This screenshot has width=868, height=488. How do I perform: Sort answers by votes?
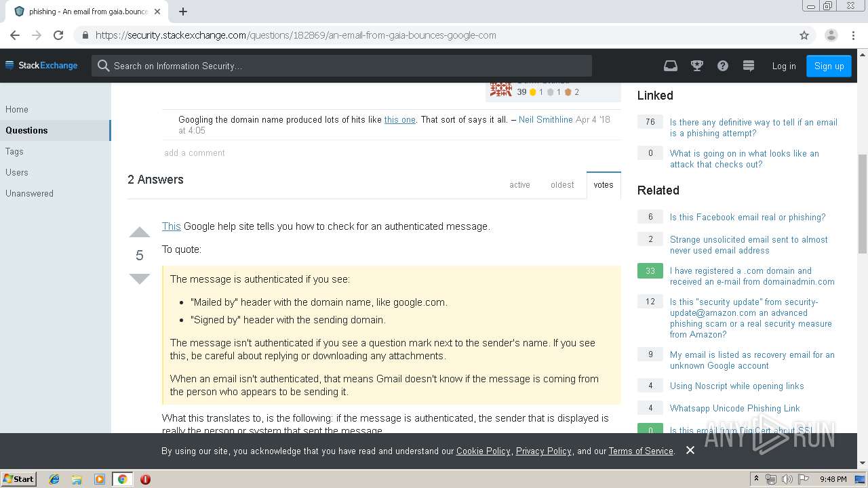point(604,184)
